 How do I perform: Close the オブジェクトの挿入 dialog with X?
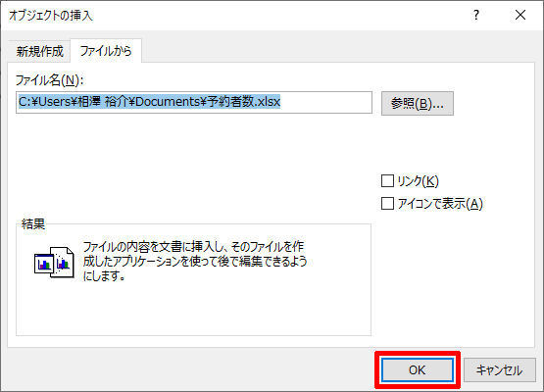coord(520,15)
